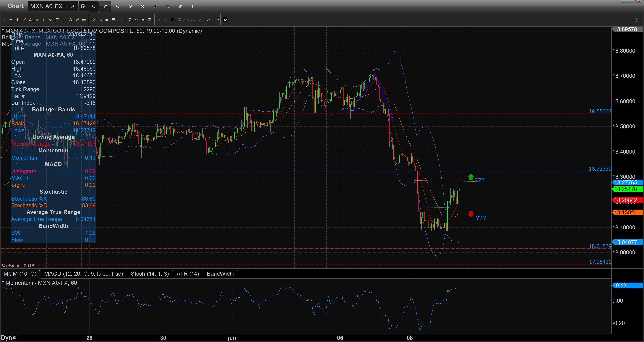Viewport: 644px width, 342px height.
Task: Click the red 18.20842 price tag
Action: pyautogui.click(x=627, y=200)
